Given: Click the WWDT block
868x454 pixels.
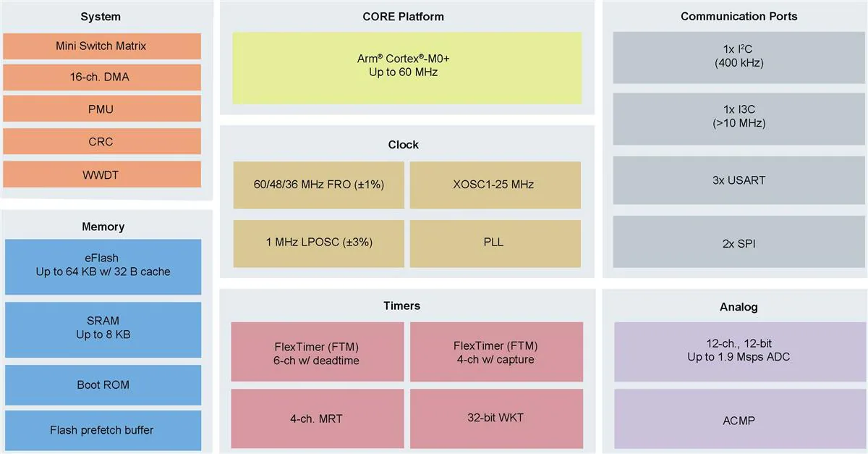Looking at the screenshot, I should (x=101, y=174).
